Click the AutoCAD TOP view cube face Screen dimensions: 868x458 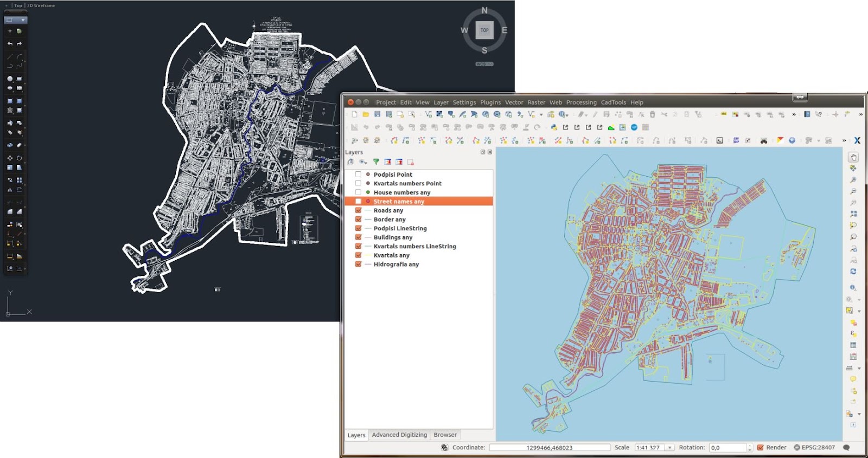pos(484,30)
